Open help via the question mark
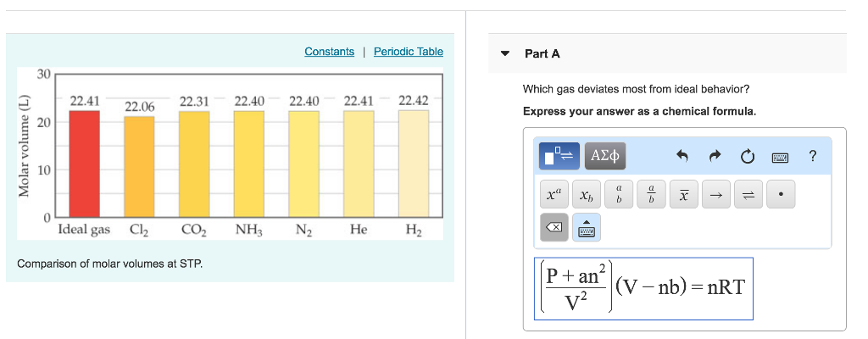The image size is (868, 339). coord(812,156)
